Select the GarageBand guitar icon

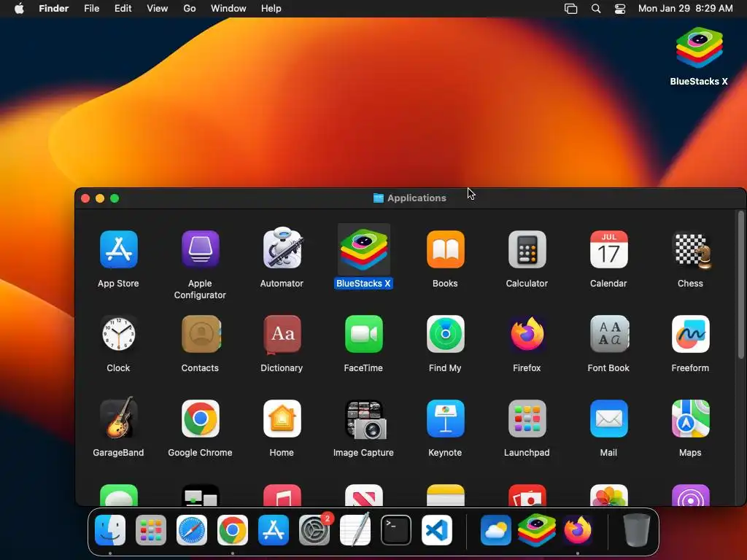coord(119,418)
